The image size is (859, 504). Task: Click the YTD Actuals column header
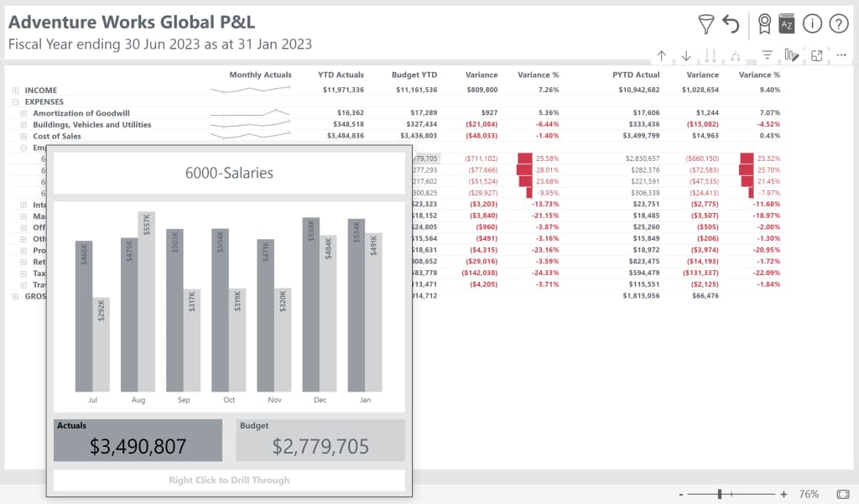(x=341, y=75)
